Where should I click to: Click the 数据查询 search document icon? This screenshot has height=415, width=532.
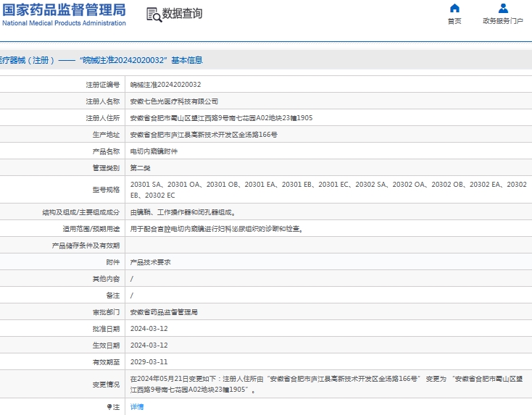coord(154,15)
